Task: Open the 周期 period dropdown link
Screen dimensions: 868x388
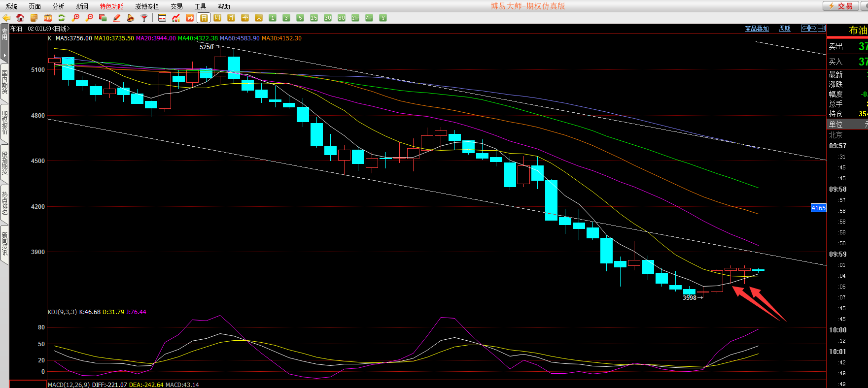Action: tap(784, 29)
